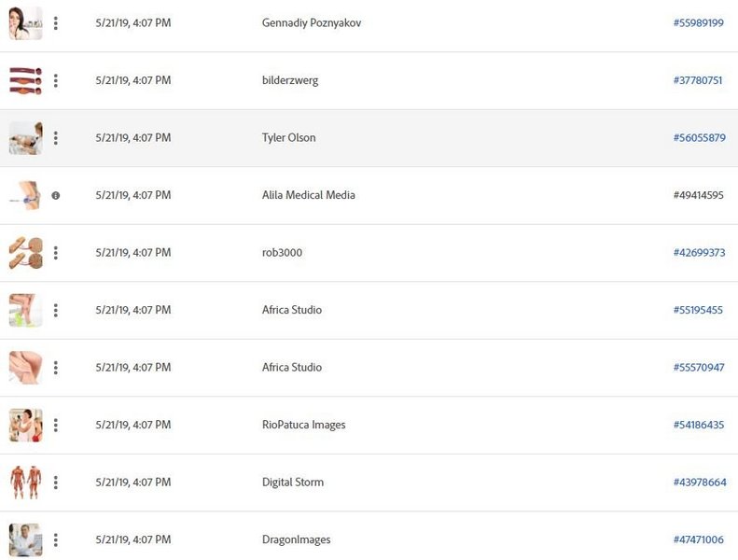Open asset link #42699373

point(698,253)
